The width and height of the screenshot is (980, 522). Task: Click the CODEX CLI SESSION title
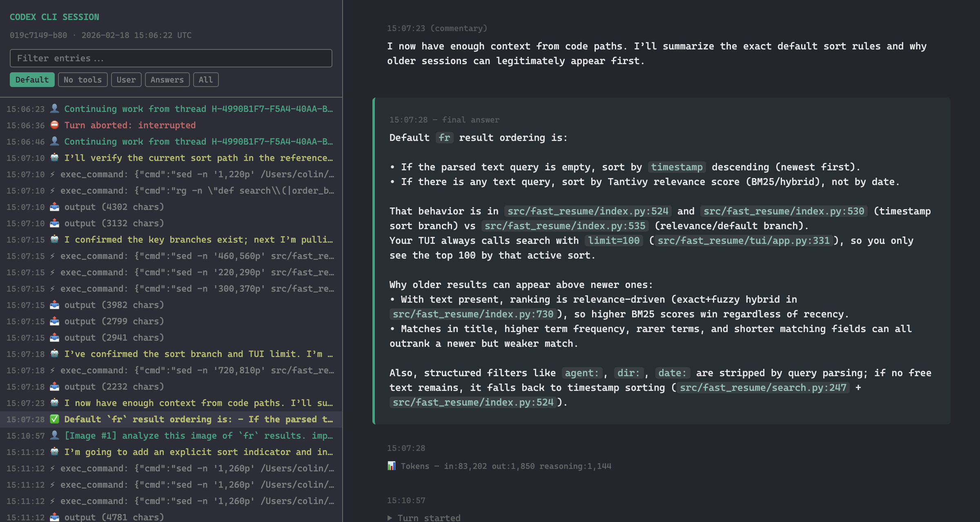pos(54,17)
